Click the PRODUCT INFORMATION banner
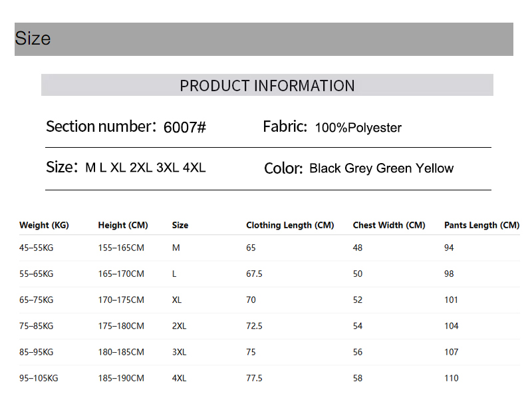Screen dimensions: 532x418 [x=267, y=85]
